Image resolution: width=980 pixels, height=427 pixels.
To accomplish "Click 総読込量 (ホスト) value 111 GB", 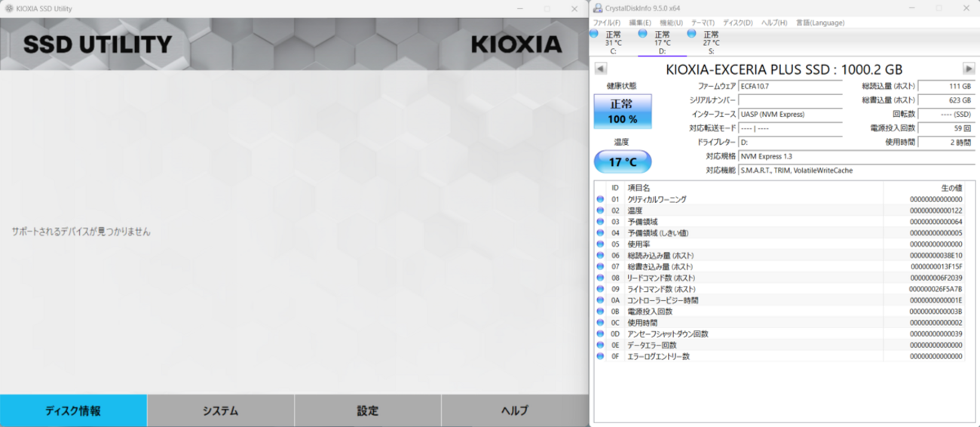I will pos(946,86).
